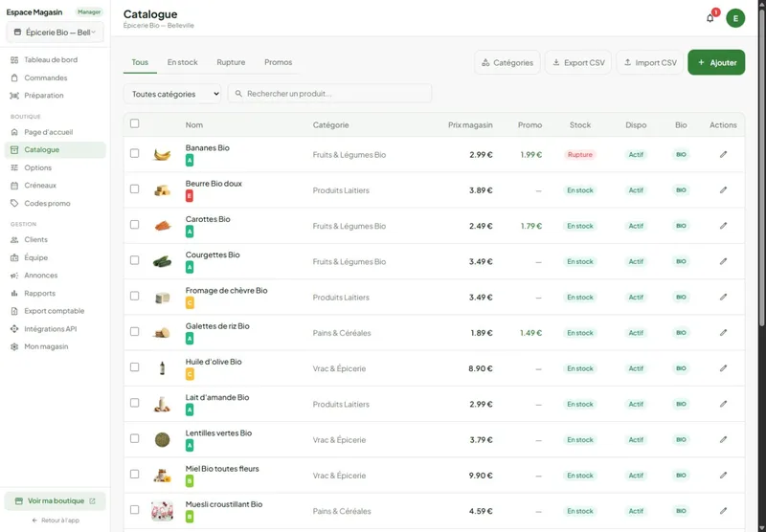The width and height of the screenshot is (766, 532).
Task: Open Annonces in sidebar
Action: [x=56, y=276]
